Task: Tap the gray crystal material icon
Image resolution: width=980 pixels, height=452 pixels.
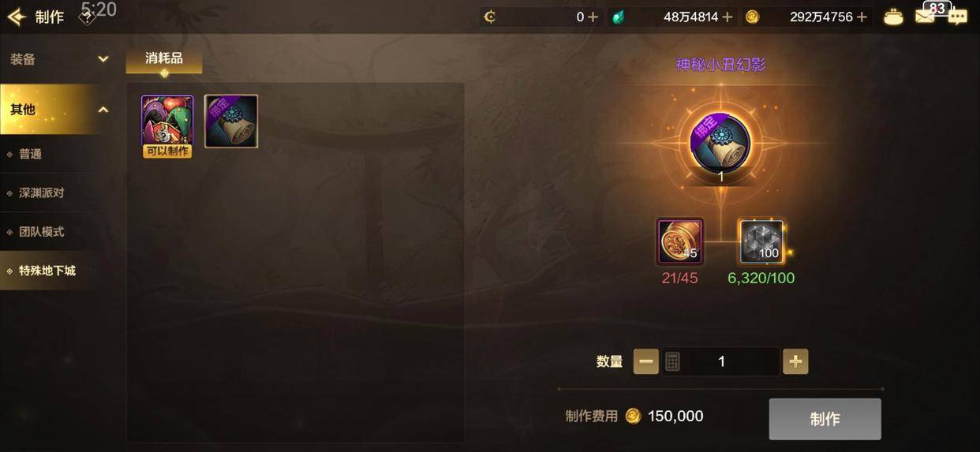Action: tap(761, 241)
